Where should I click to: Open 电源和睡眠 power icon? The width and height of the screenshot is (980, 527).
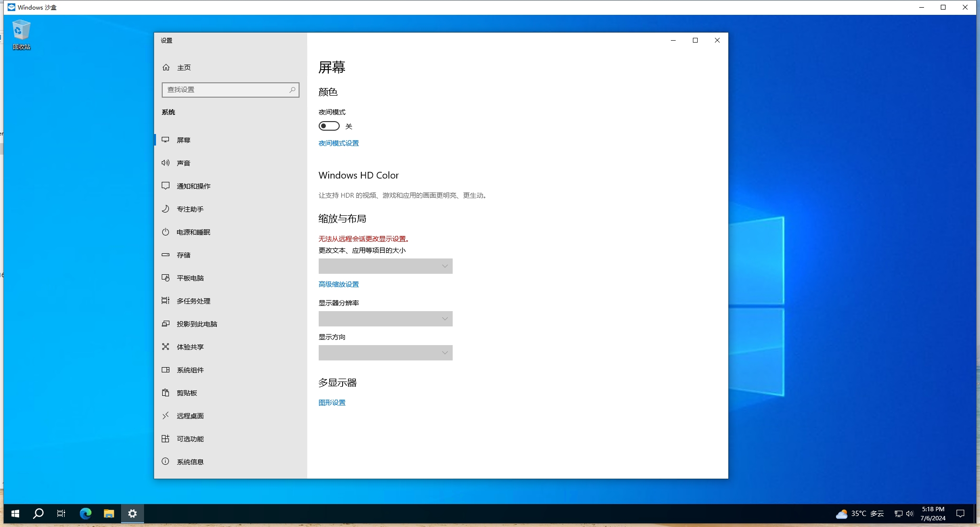tap(166, 232)
